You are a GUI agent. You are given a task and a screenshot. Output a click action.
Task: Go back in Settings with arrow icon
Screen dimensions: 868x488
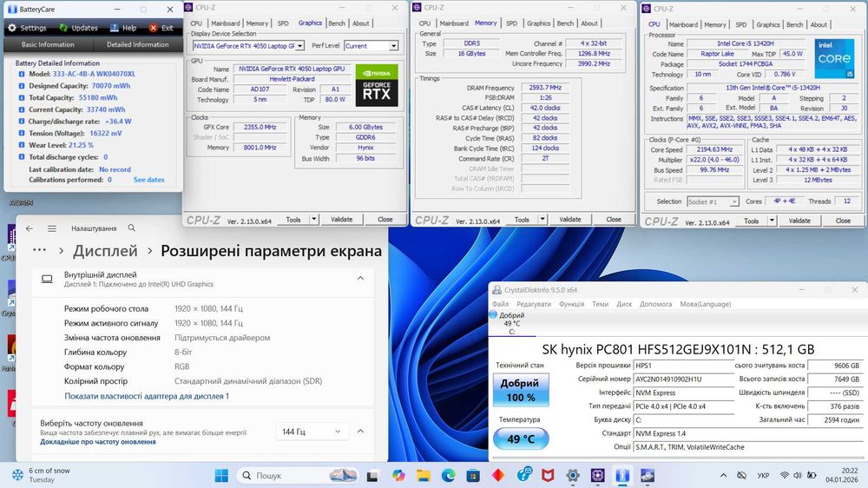point(30,228)
